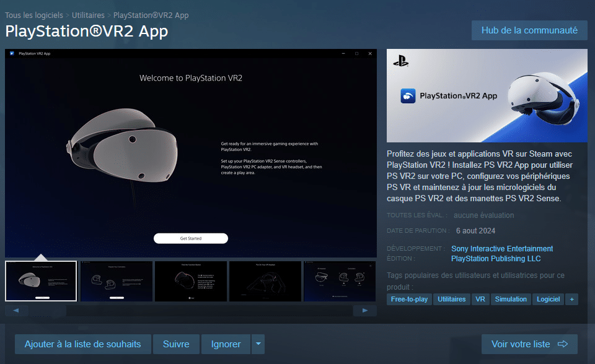This screenshot has height=364, width=595.
Task: Click the screenshot strip's horizontal scrollbar handle
Action: coord(48,311)
